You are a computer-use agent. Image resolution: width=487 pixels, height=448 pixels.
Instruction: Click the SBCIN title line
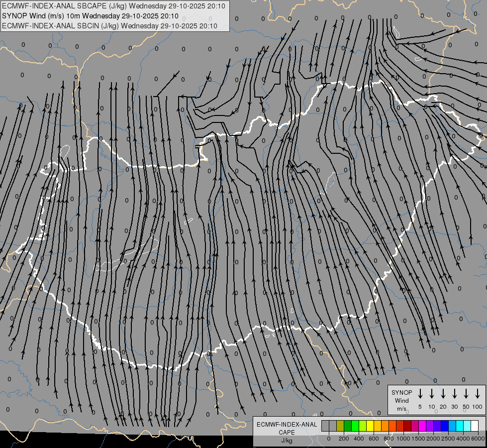click(109, 26)
